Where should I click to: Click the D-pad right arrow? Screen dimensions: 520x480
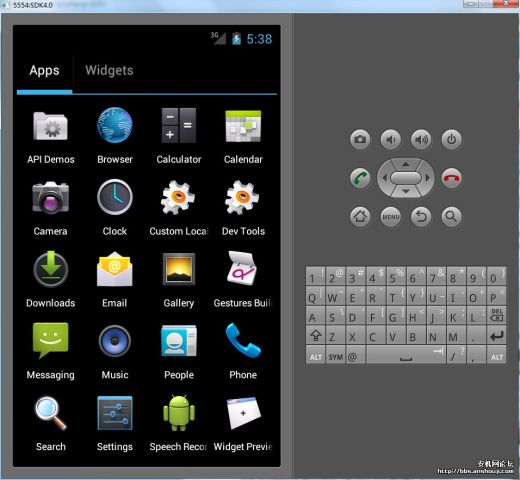click(x=428, y=178)
